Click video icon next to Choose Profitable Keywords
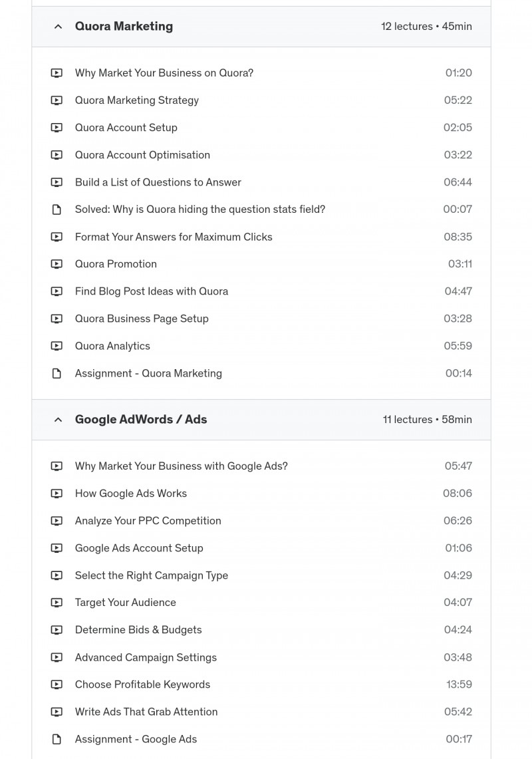 [57, 684]
